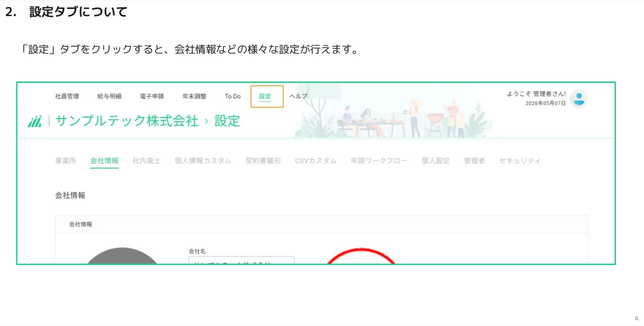Switch to the 申請ワークフロー tab
The image size is (644, 326).
[x=379, y=161]
